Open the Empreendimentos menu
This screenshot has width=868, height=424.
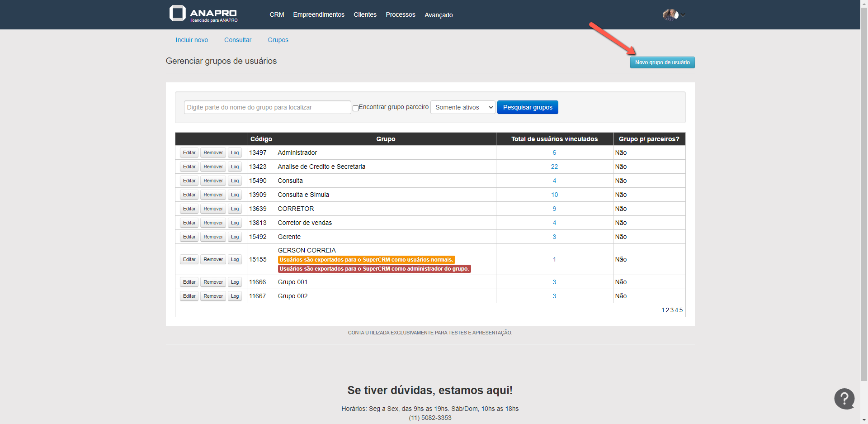(x=318, y=14)
